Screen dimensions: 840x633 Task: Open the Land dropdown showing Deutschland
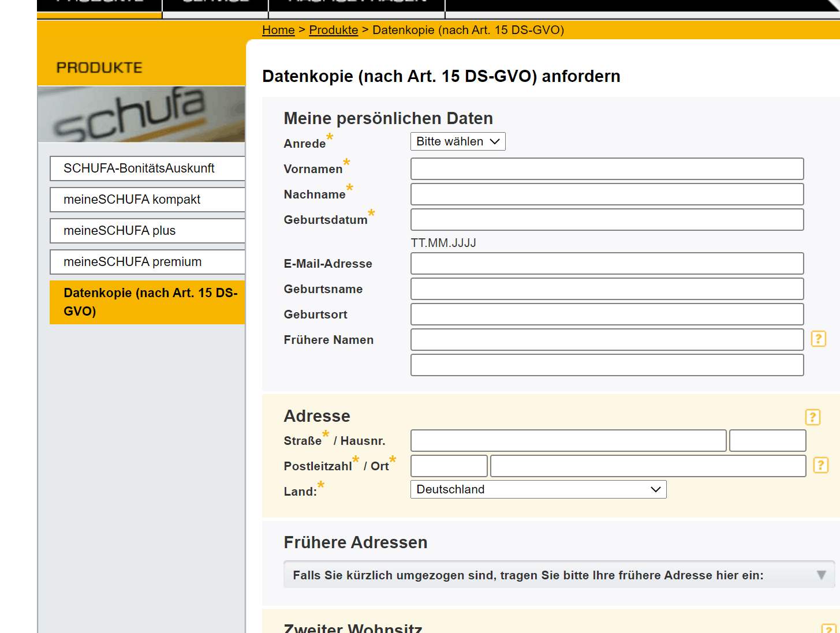(538, 489)
